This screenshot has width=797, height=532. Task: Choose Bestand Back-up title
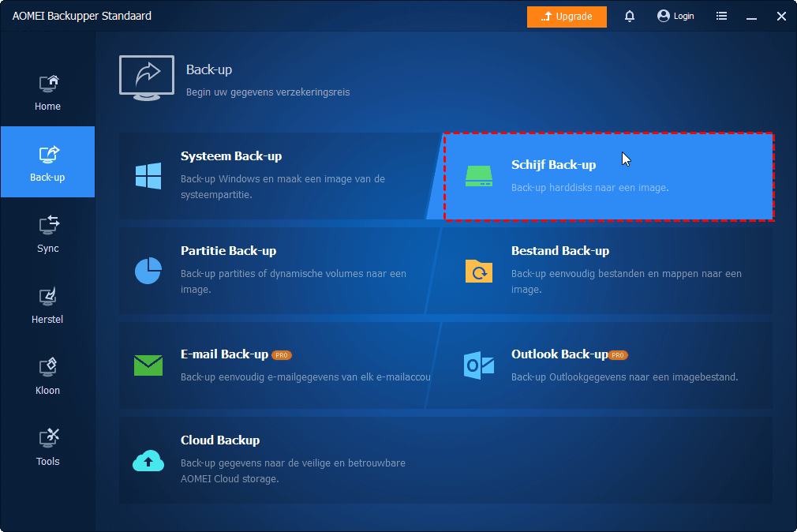pos(560,251)
